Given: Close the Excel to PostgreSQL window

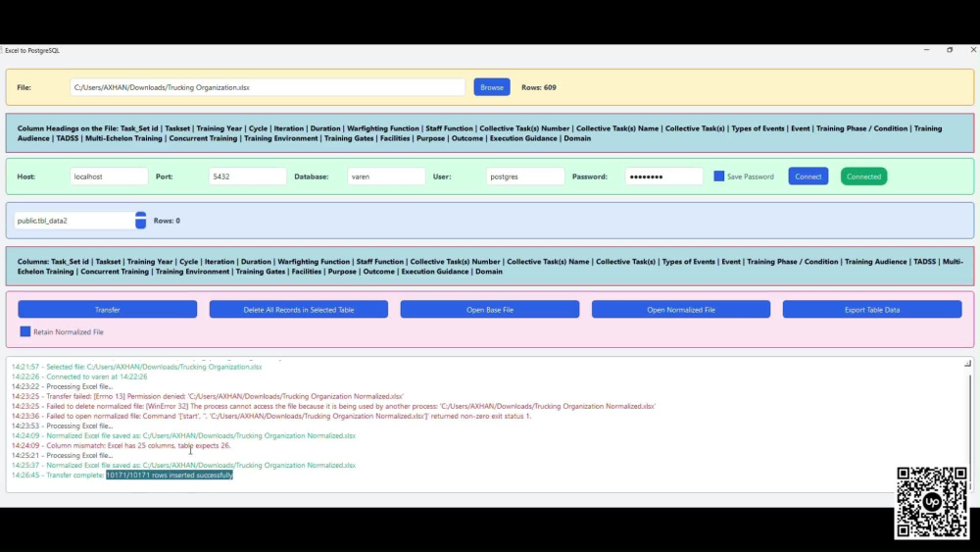Looking at the screenshot, I should [973, 50].
